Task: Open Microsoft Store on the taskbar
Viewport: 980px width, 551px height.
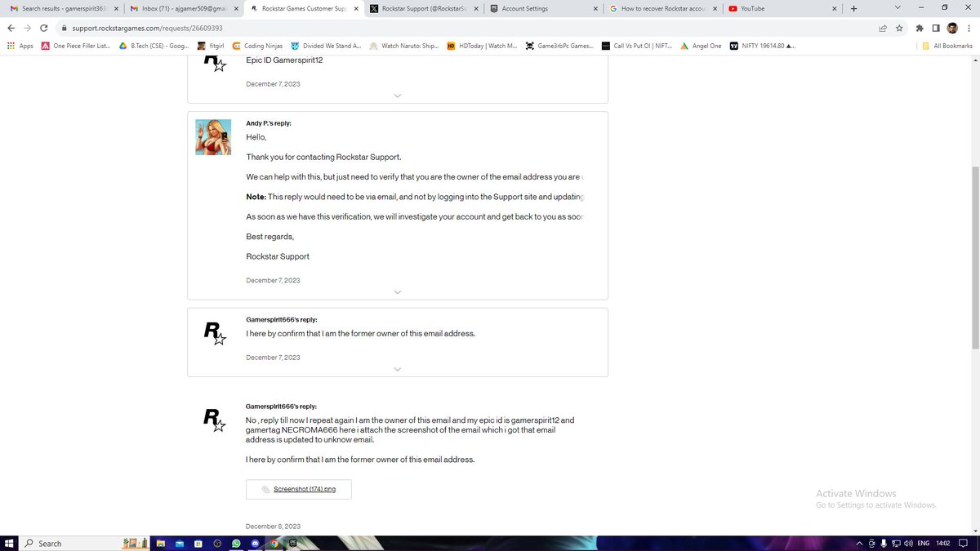Action: pyautogui.click(x=198, y=543)
